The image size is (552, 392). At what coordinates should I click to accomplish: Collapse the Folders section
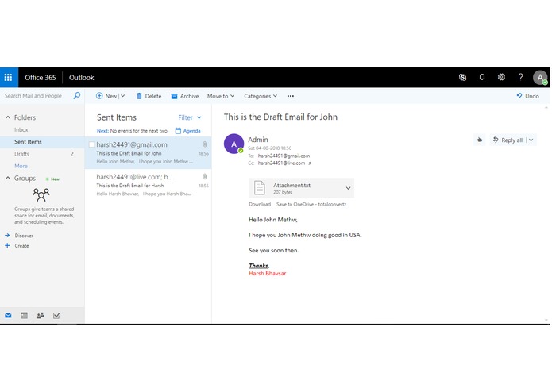click(x=8, y=117)
